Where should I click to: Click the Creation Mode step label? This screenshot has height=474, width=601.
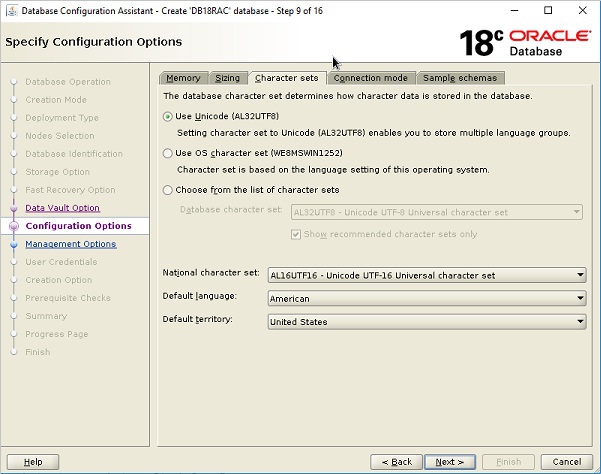click(x=56, y=100)
